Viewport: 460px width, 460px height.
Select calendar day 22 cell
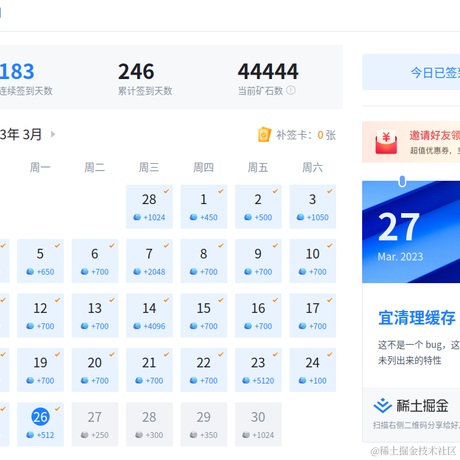point(204,370)
